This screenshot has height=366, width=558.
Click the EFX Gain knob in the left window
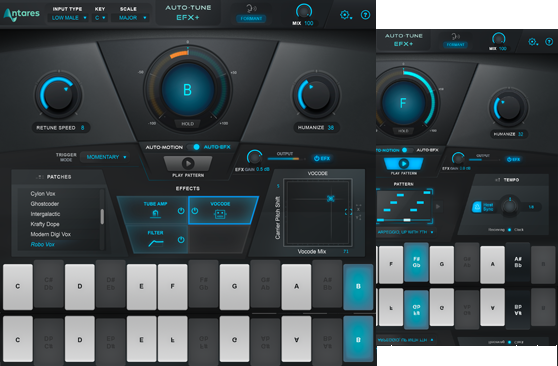pos(254,157)
